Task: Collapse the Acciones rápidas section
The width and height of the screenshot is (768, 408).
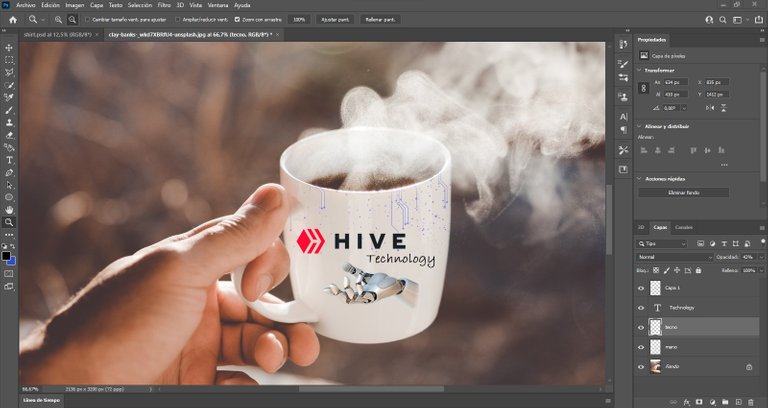Action: pos(639,179)
